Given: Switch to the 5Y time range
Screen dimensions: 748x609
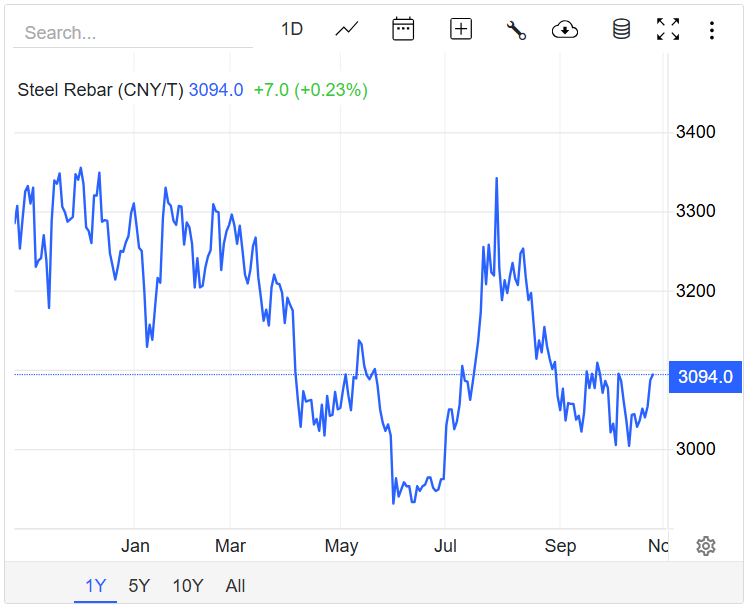Looking at the screenshot, I should [x=139, y=586].
